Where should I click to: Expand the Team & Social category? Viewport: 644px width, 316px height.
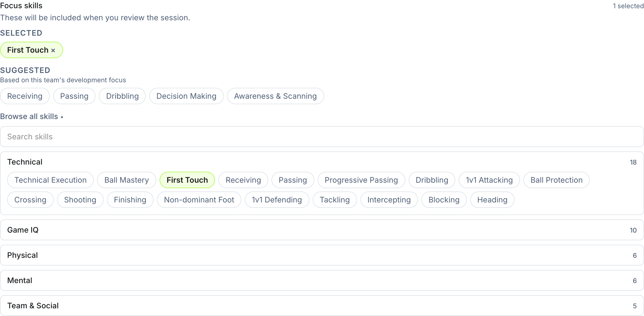pyautogui.click(x=322, y=306)
